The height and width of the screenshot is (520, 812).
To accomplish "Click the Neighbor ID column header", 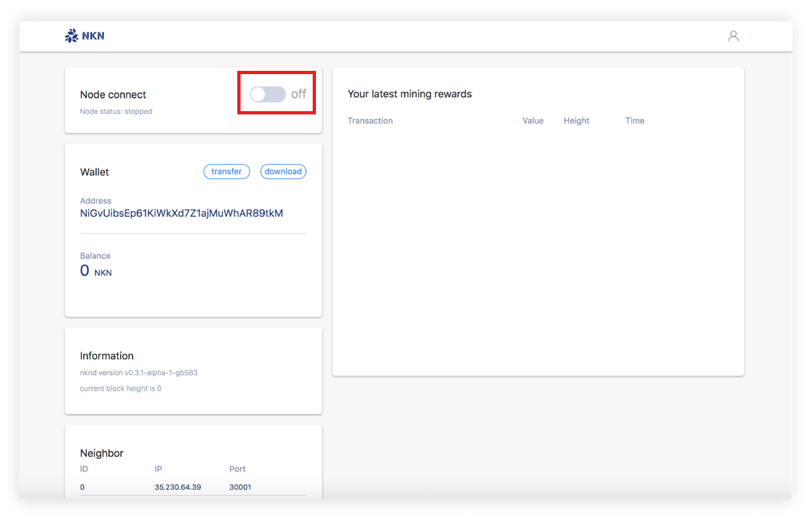I will tap(84, 469).
